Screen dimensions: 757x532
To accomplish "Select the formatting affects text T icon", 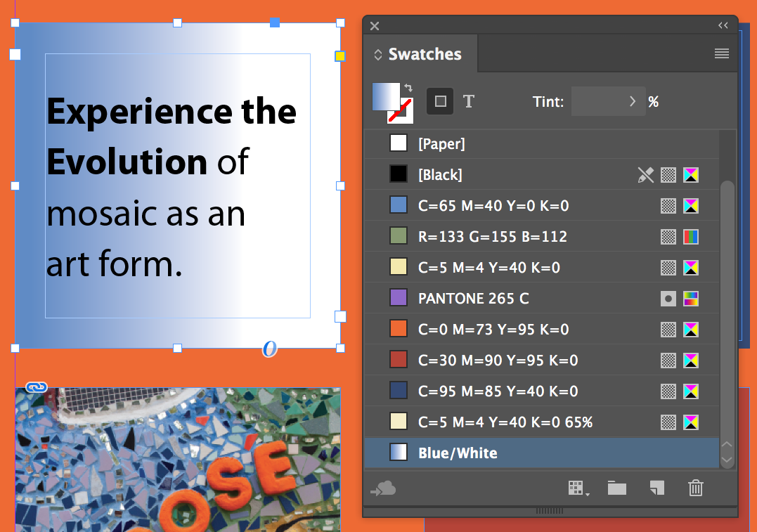I will click(x=469, y=101).
